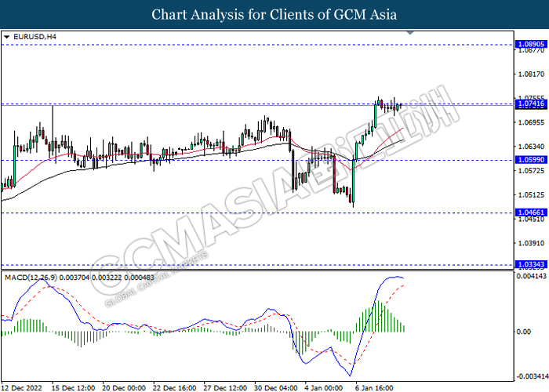This screenshot has height=392, width=549.
Task: Click the 1.03343 price level label
Action: [531, 265]
